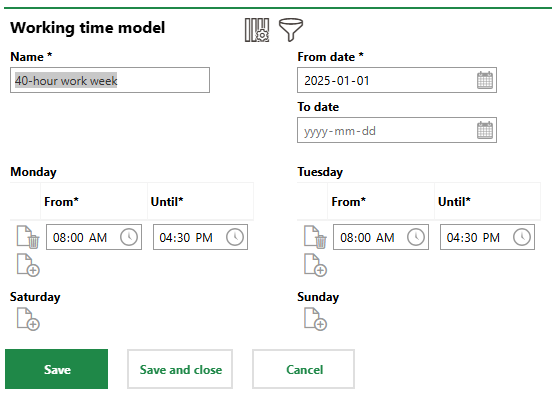
Task: Click the filter funnel icon
Action: (x=291, y=30)
